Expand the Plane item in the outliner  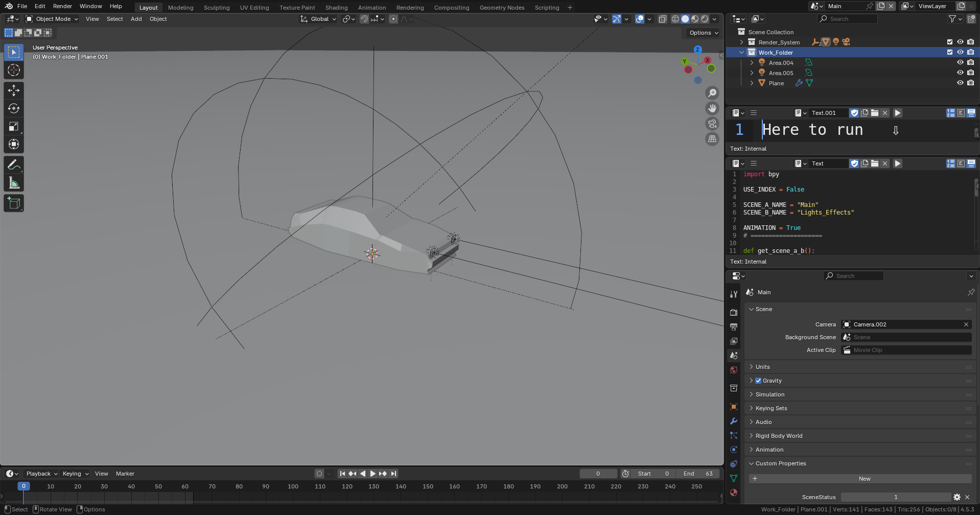pyautogui.click(x=751, y=83)
